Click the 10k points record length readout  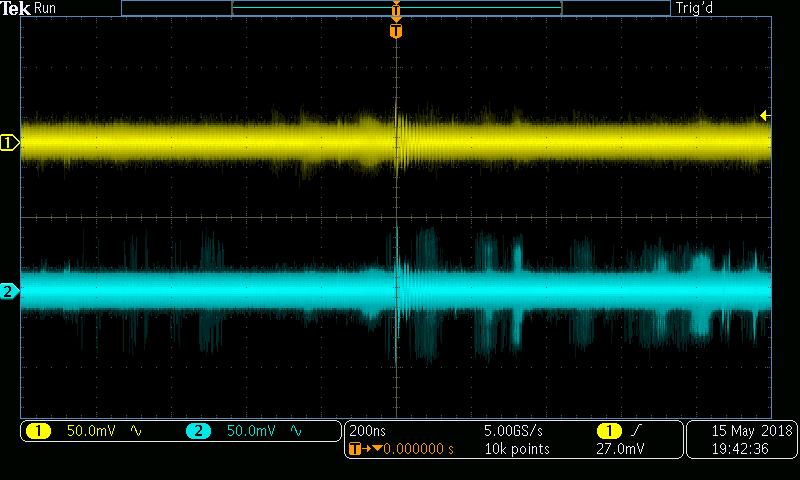point(517,449)
